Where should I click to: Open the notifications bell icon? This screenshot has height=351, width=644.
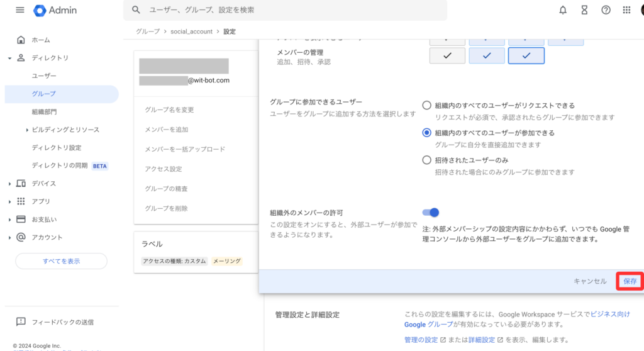(x=563, y=10)
